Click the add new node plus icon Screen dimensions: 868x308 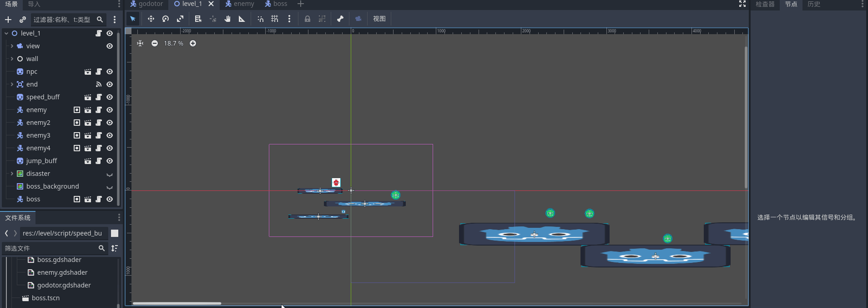coord(8,20)
